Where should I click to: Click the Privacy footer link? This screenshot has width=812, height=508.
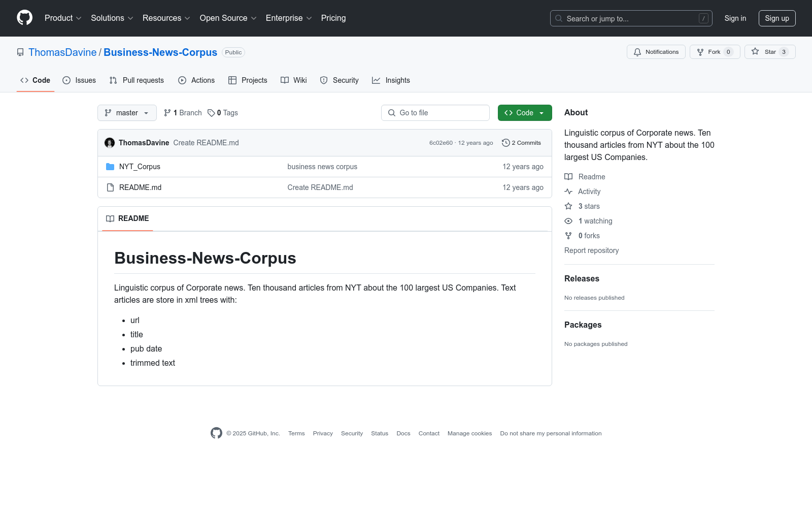click(x=323, y=433)
